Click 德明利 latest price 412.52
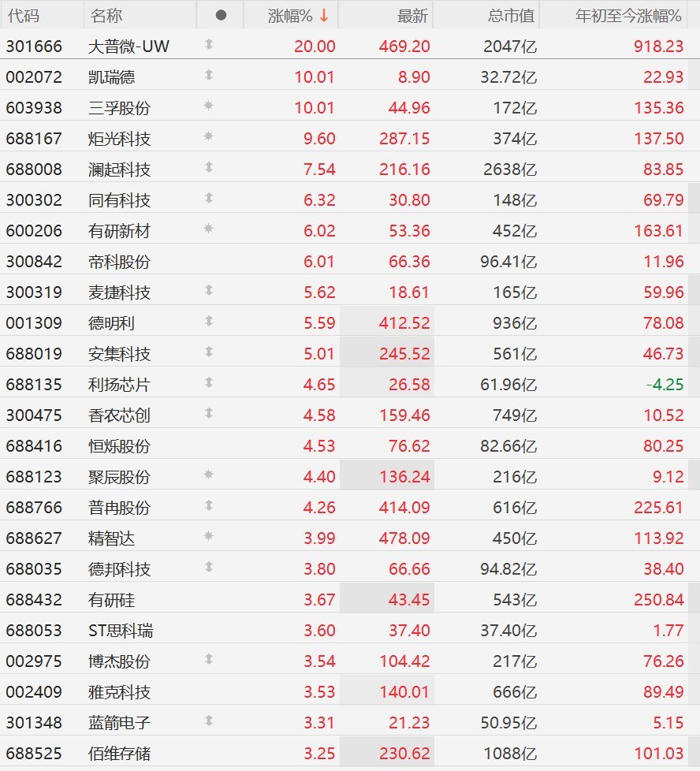Viewport: 700px width, 771px height. 404,323
